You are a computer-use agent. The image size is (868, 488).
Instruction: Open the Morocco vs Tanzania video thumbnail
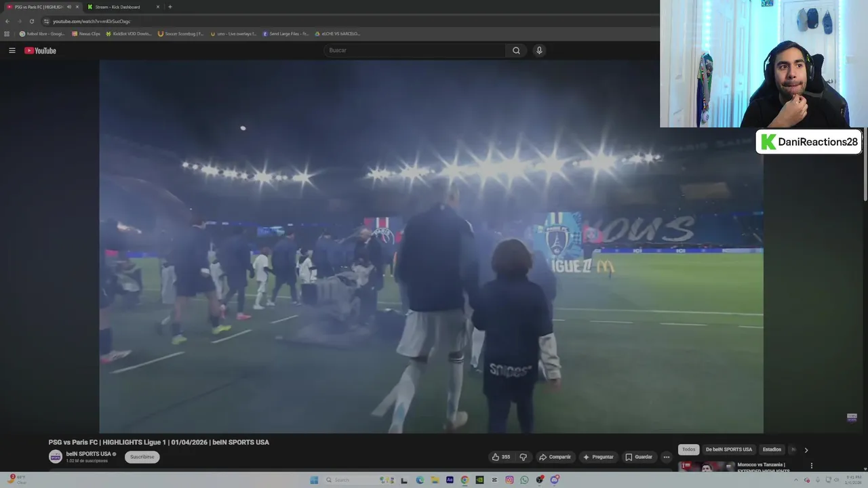tap(706, 466)
